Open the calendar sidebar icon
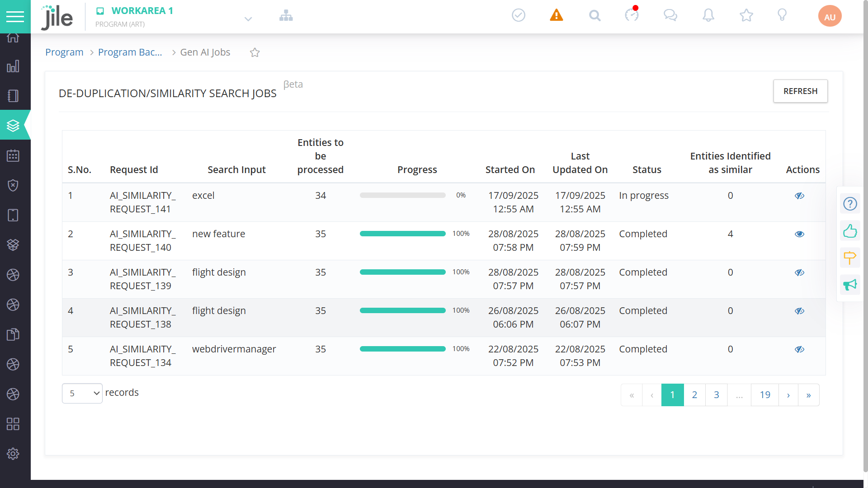The width and height of the screenshot is (868, 488). point(13,156)
